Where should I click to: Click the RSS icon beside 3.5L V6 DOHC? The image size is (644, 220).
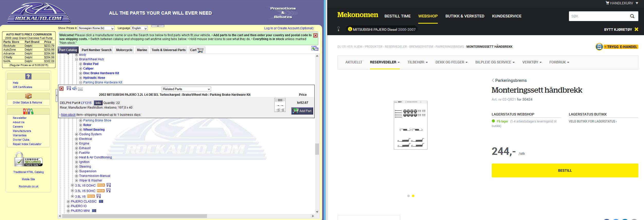[101, 185]
